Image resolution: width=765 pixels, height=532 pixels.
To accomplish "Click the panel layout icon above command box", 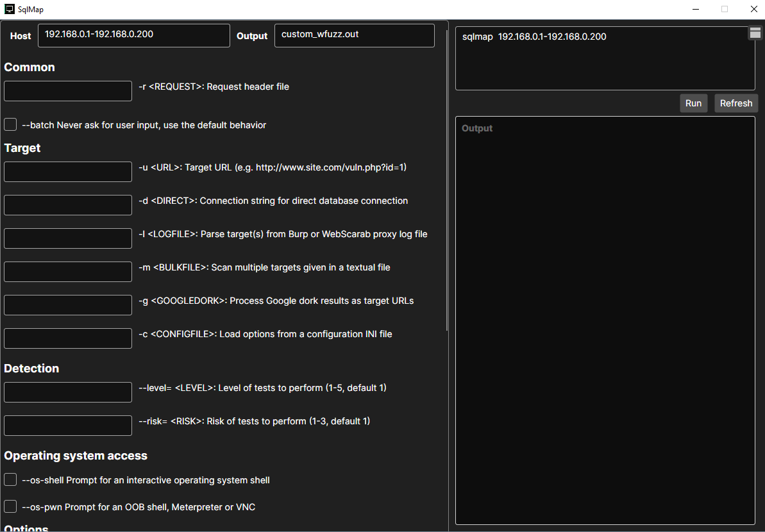I will pyautogui.click(x=755, y=33).
